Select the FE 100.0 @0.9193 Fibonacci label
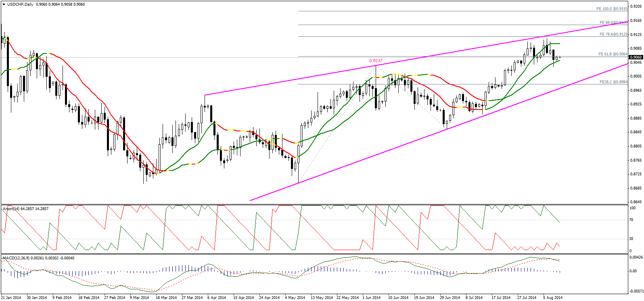644x301 pixels. pyautogui.click(x=612, y=9)
